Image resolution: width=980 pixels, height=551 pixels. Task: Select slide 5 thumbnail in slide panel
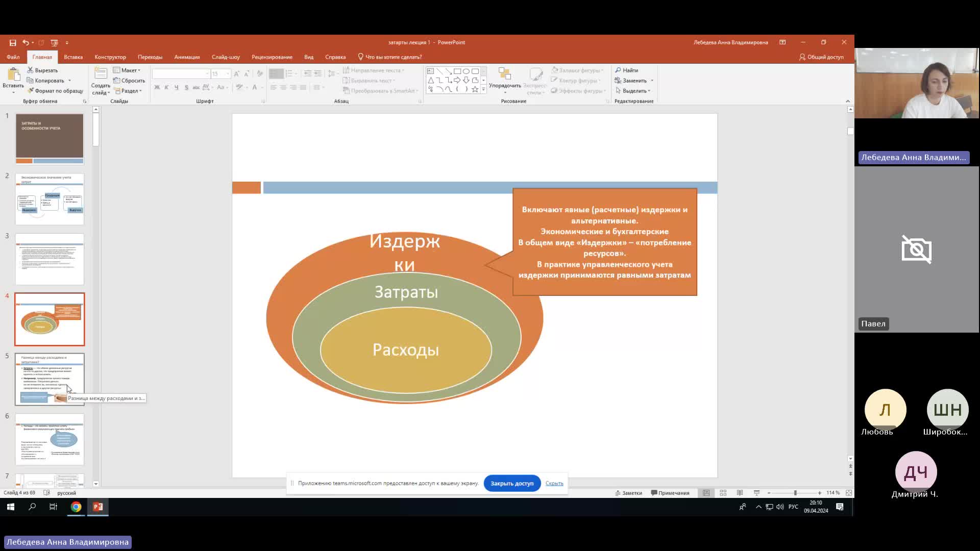pyautogui.click(x=50, y=379)
